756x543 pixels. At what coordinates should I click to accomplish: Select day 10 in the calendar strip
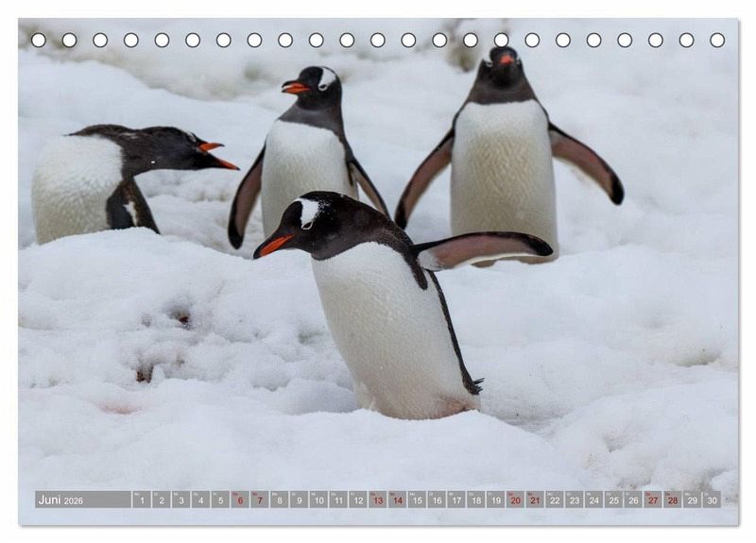point(318,500)
